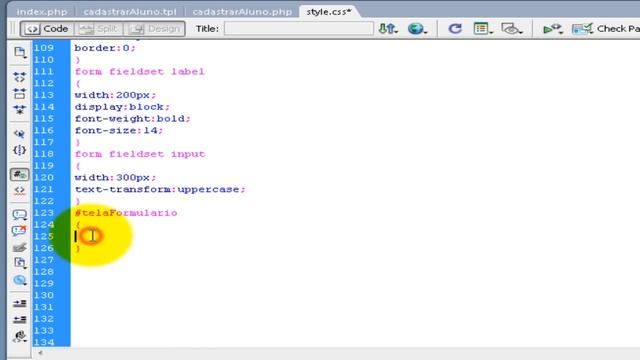This screenshot has height=360, width=640.
Task: Click the Check Page button
Action: 606,29
